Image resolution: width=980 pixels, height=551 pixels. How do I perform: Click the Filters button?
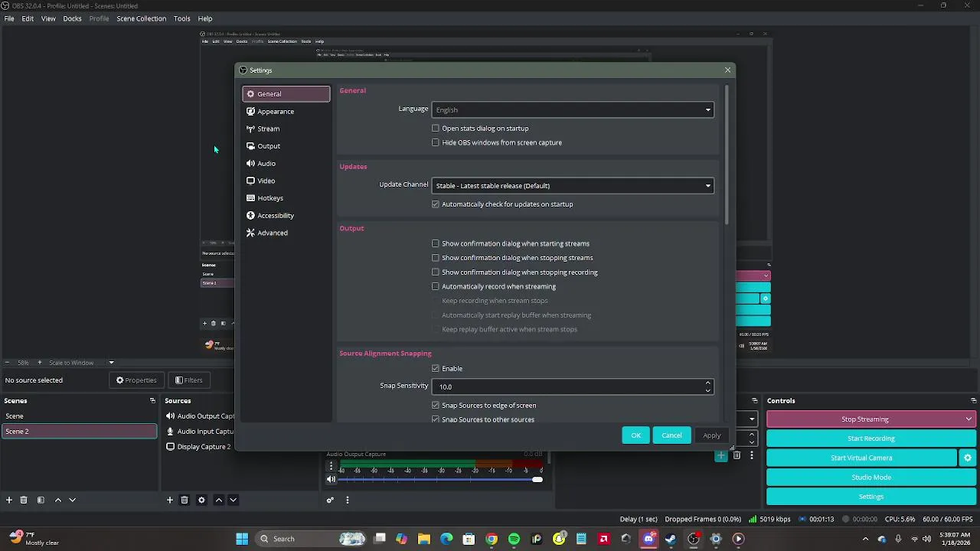point(188,380)
